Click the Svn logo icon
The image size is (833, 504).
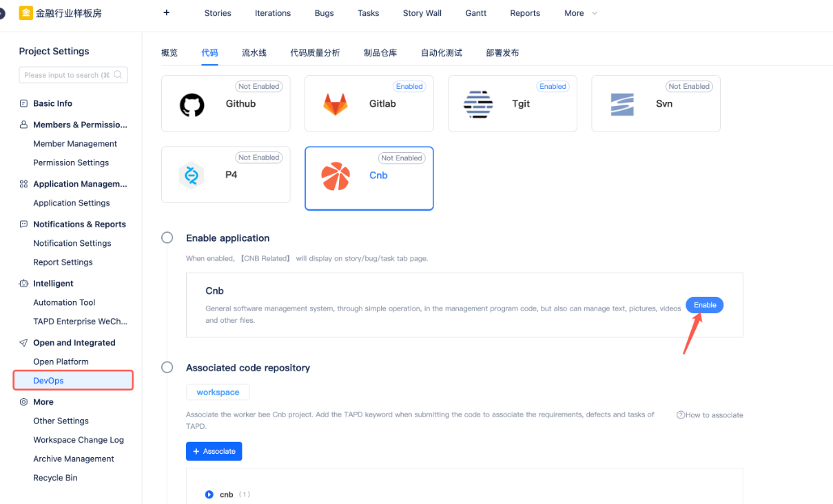coord(622,105)
